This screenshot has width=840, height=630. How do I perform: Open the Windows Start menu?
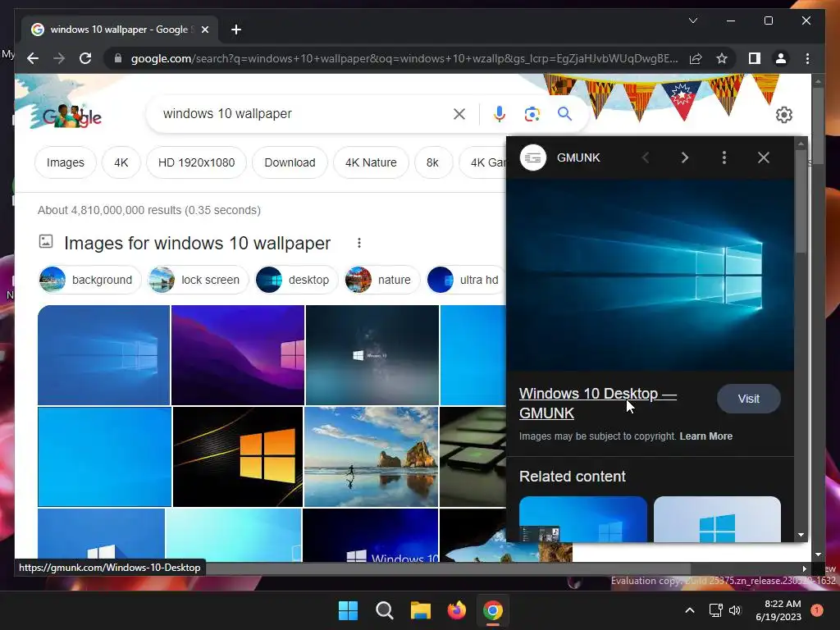(x=348, y=610)
